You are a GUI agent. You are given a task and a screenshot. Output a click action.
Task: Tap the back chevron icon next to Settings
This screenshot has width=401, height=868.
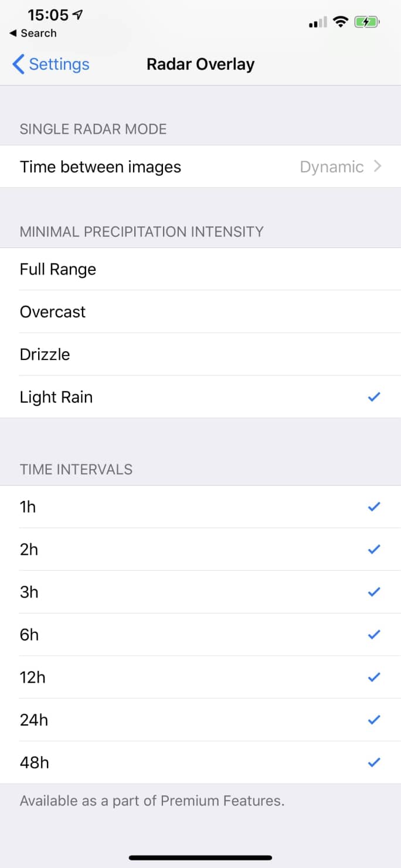coord(18,64)
